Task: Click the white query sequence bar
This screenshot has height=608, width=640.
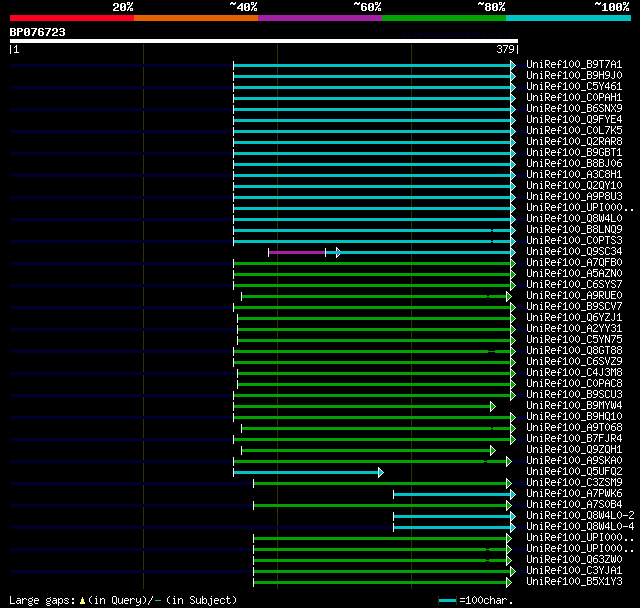Action: coord(264,41)
